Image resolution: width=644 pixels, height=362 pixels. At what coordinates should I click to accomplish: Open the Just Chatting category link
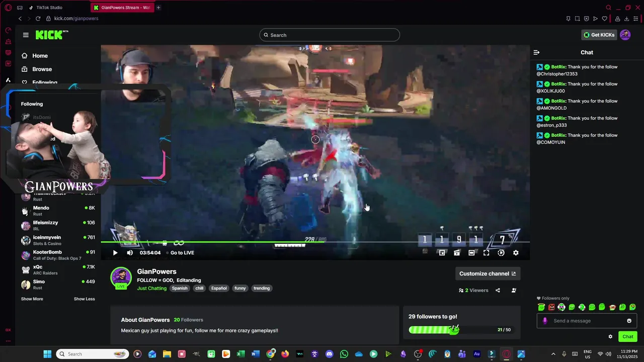[151, 289]
